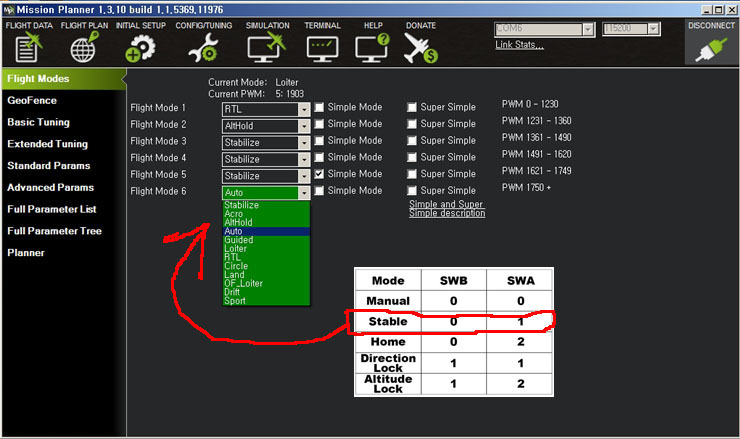Open Initial Setup gear icon
740x439 pixels.
click(x=140, y=49)
